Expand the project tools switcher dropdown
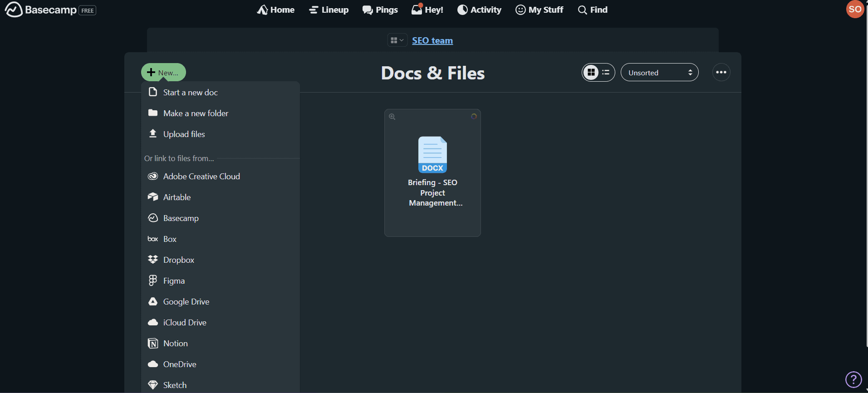 click(397, 40)
